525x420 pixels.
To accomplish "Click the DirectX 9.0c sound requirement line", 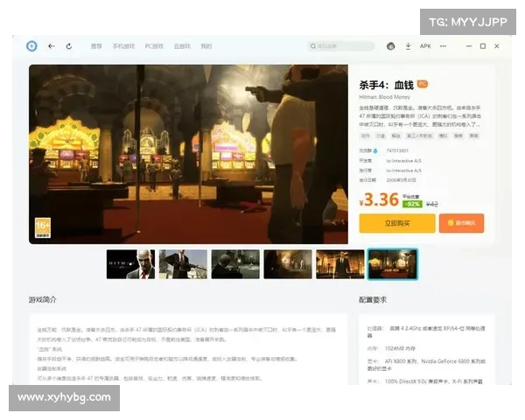I will pyautogui.click(x=425, y=381).
